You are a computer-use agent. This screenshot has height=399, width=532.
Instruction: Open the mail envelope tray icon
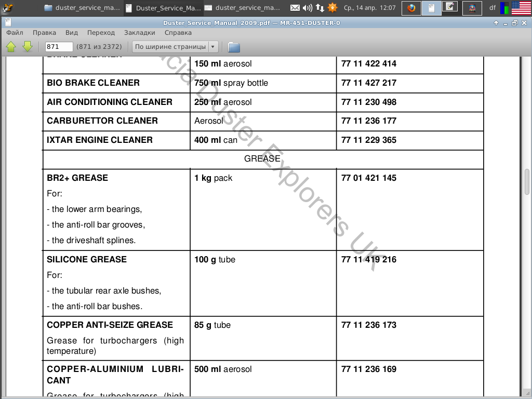click(295, 8)
